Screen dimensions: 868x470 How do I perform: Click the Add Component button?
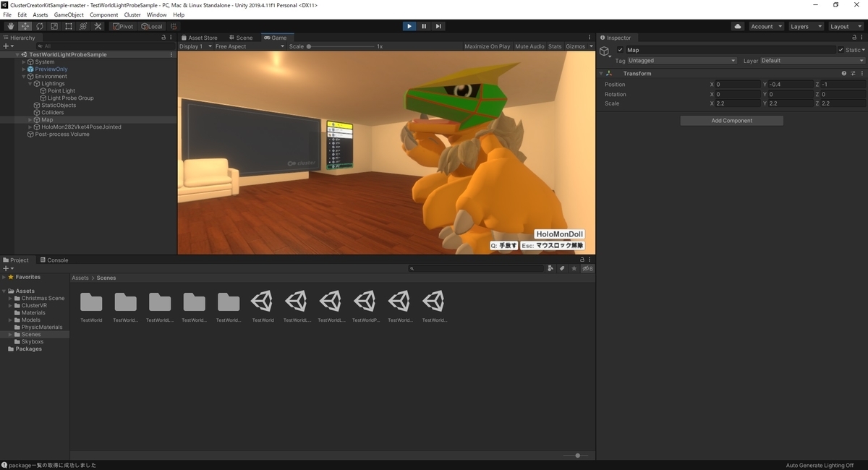pos(731,121)
